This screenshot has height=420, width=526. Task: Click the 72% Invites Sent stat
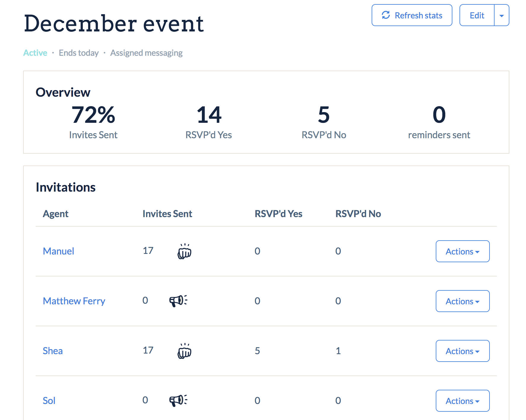tap(93, 122)
